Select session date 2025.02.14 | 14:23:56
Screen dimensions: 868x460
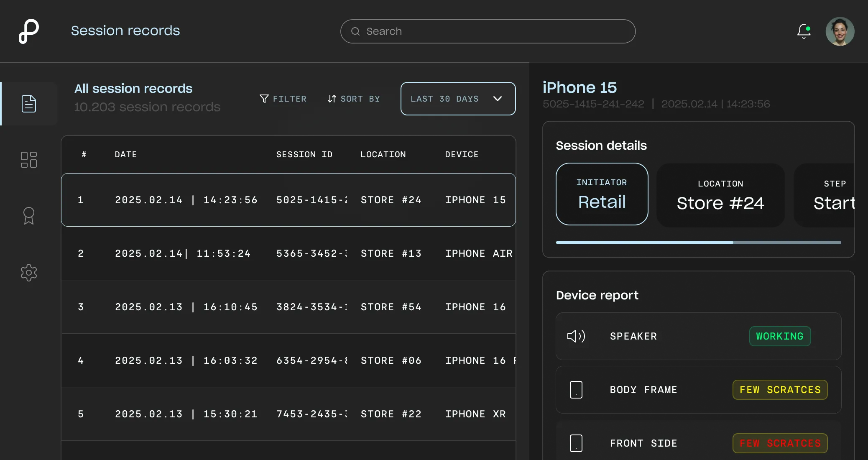point(186,200)
